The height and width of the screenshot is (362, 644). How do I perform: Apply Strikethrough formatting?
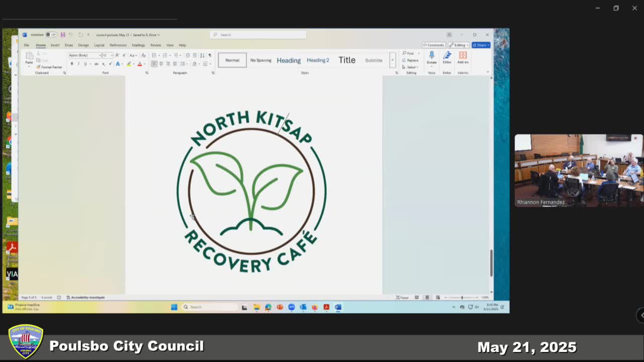[96, 63]
